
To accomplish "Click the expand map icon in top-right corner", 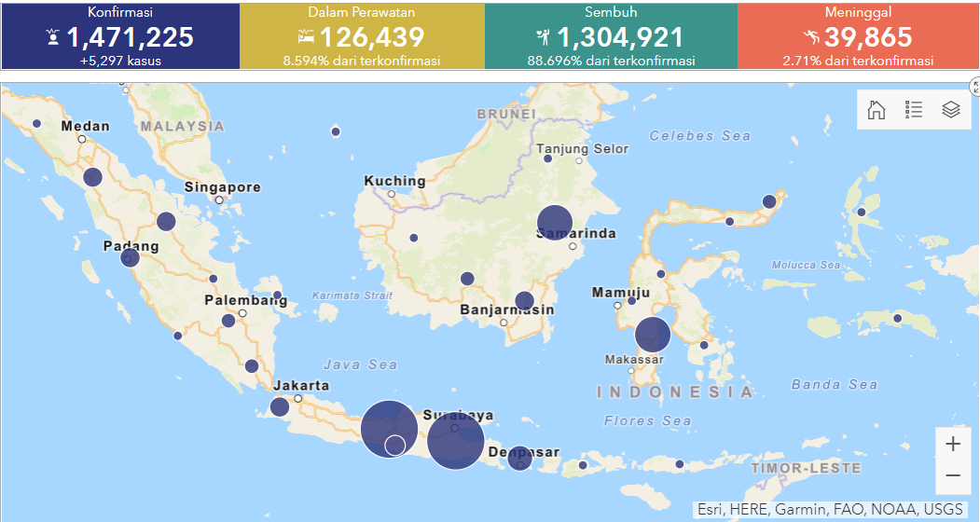I will tap(975, 87).
